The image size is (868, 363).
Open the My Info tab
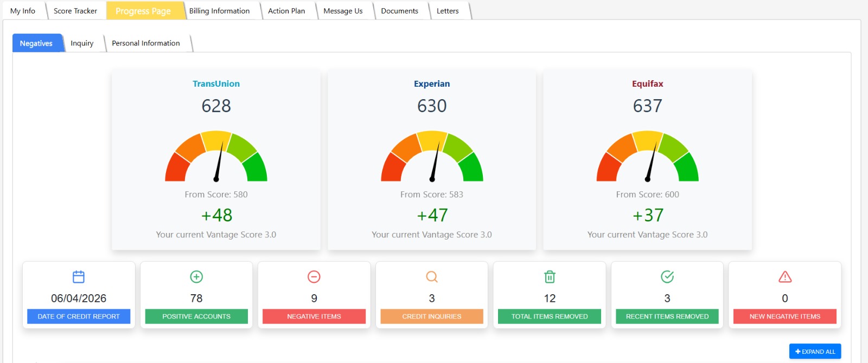23,11
